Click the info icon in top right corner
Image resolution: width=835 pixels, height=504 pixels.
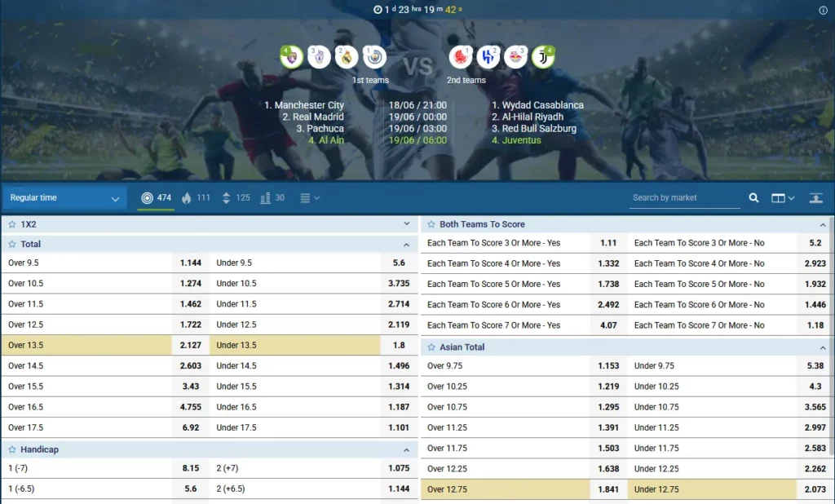(823, 10)
